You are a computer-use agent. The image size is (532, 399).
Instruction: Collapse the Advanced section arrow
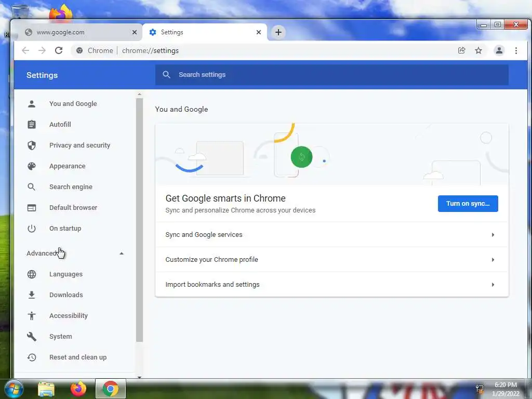[122, 254]
